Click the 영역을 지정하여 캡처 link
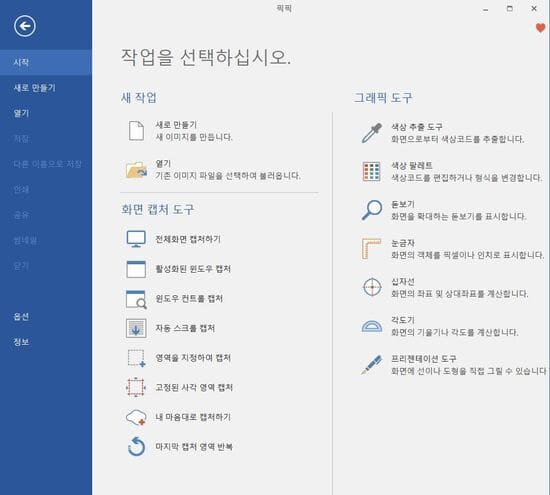Screen dimensions: 550x495 [x=193, y=358]
